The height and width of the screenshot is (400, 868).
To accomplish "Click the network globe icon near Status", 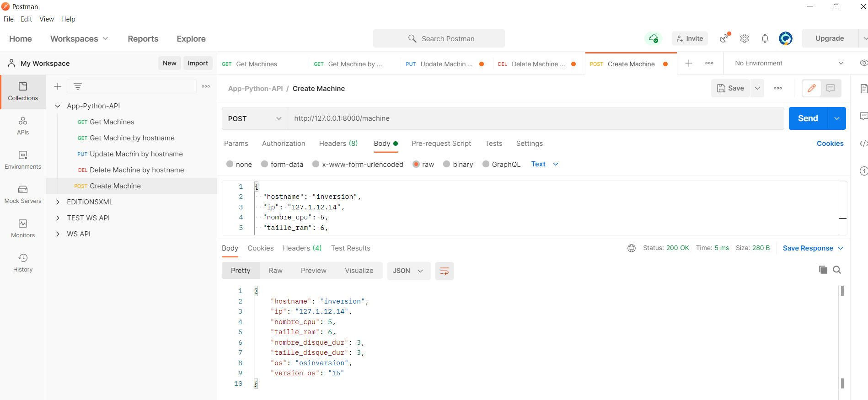I will click(632, 248).
